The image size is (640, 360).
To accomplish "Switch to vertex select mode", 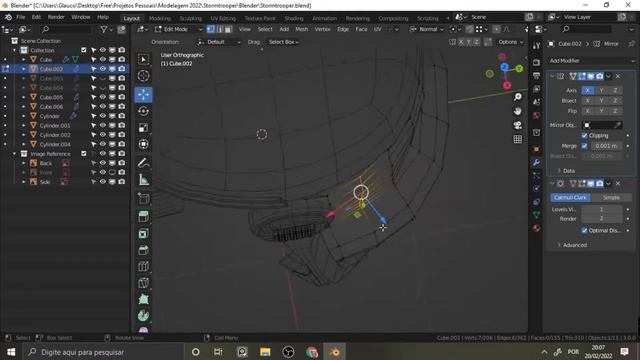I will pos(211,29).
